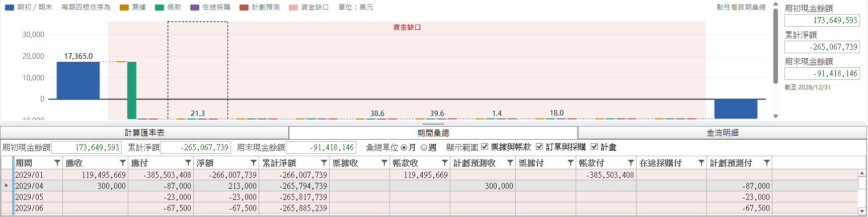Click cell -265,885,239 in 累計淨額 column
The height and width of the screenshot is (217, 868).
(x=294, y=208)
